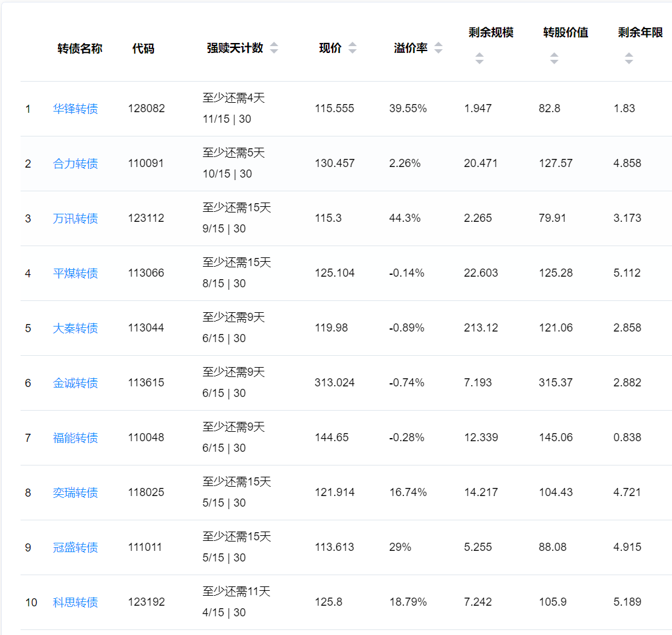Screen dimensions: 672x635
Task: Select the 奕瑞转债 link
Action: point(75,493)
